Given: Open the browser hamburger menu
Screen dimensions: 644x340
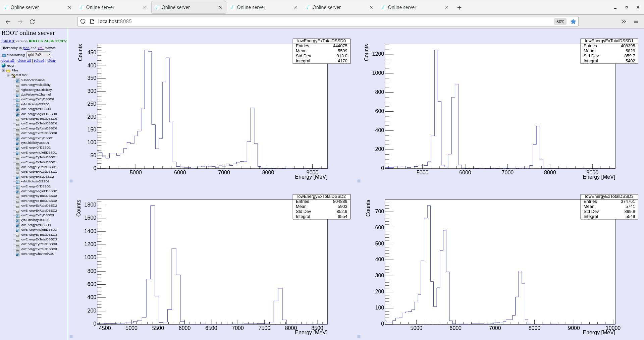Looking at the screenshot, I should coord(636,22).
